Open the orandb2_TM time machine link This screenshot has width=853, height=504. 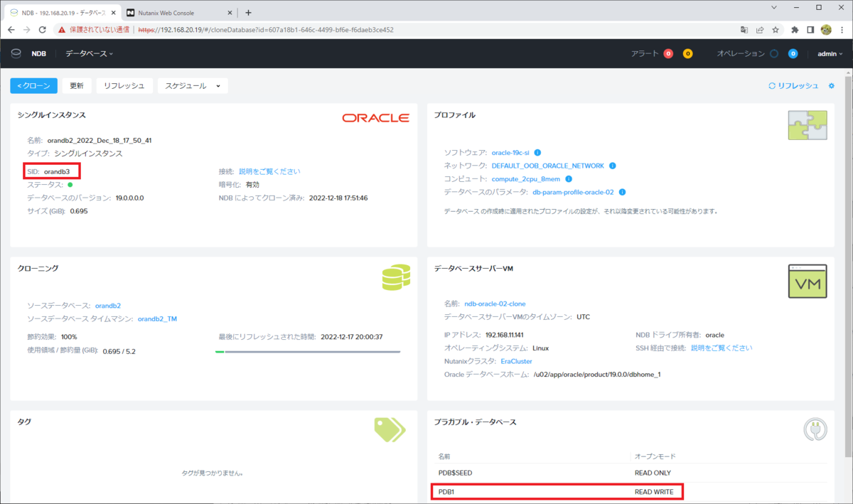tap(157, 318)
